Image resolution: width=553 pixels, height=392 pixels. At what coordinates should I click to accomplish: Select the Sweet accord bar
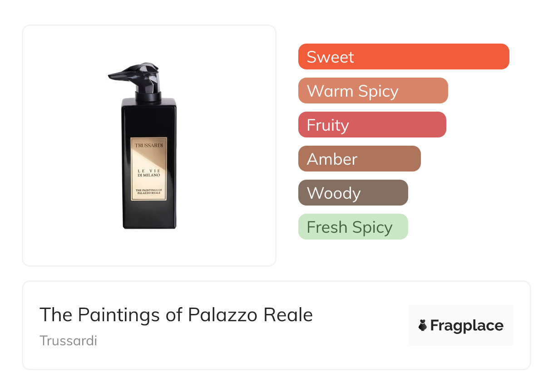[403, 57]
